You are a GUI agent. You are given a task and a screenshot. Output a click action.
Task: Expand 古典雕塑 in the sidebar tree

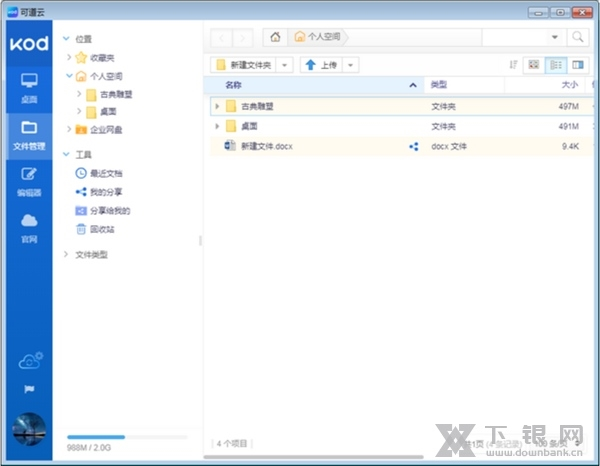click(x=79, y=94)
